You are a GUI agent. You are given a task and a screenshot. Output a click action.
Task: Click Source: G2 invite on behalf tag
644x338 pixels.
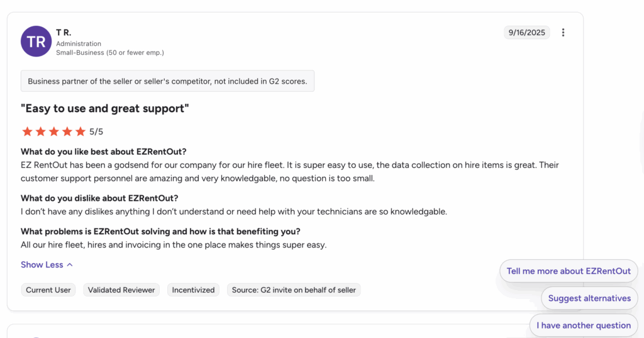pyautogui.click(x=294, y=290)
